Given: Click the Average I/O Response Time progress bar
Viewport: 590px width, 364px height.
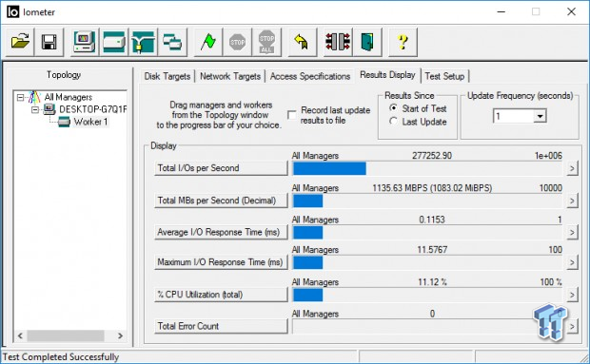Looking at the screenshot, I should pos(427,233).
